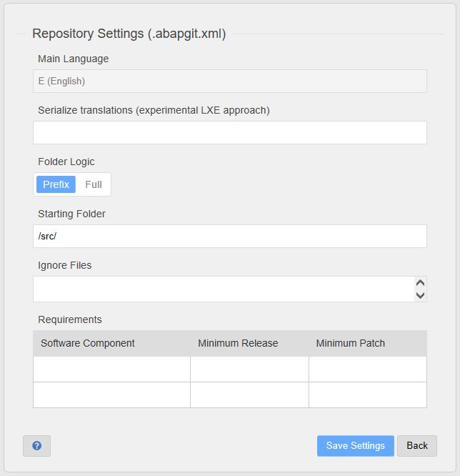Select first row Minimum Release cell

249,369
